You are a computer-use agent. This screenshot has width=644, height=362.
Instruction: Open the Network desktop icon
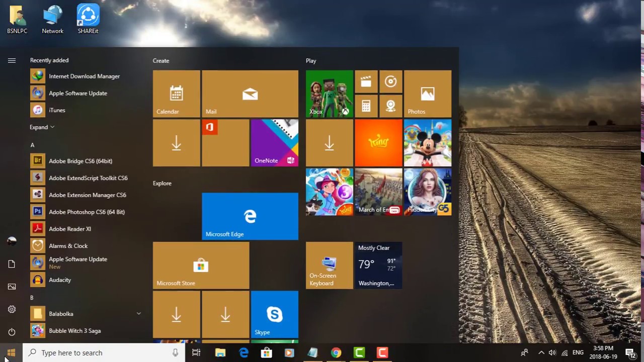[x=52, y=20]
